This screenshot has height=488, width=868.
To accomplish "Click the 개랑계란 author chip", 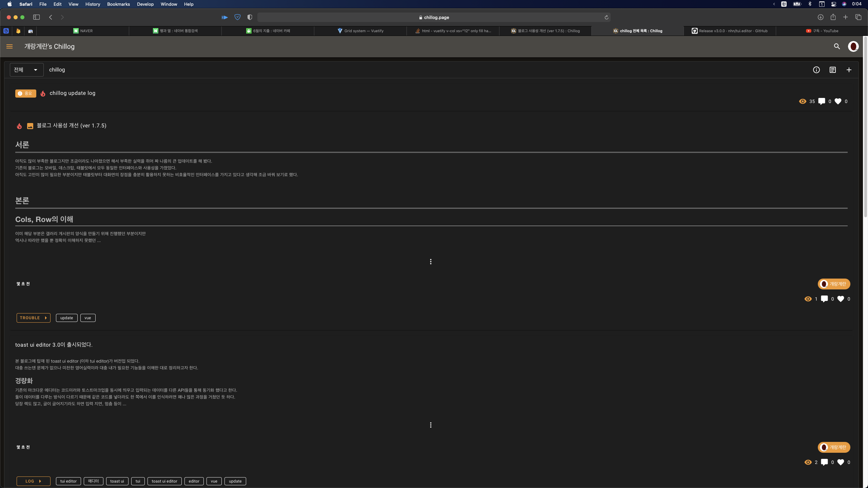I will [834, 284].
